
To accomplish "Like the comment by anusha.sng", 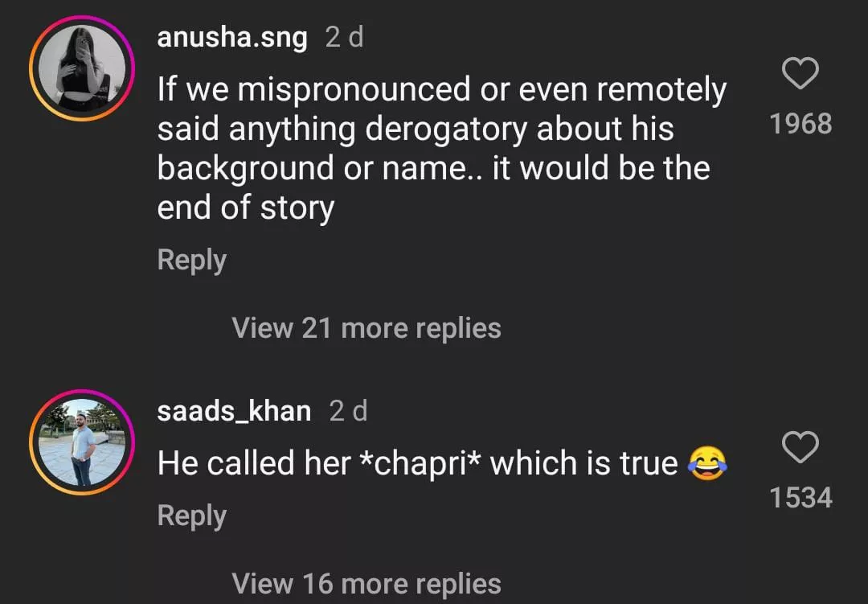I will coord(800,76).
